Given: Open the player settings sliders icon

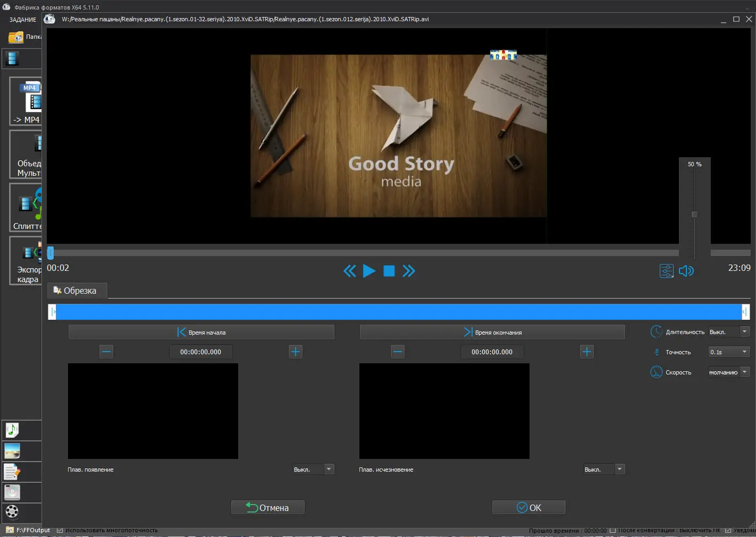Looking at the screenshot, I should tap(666, 271).
